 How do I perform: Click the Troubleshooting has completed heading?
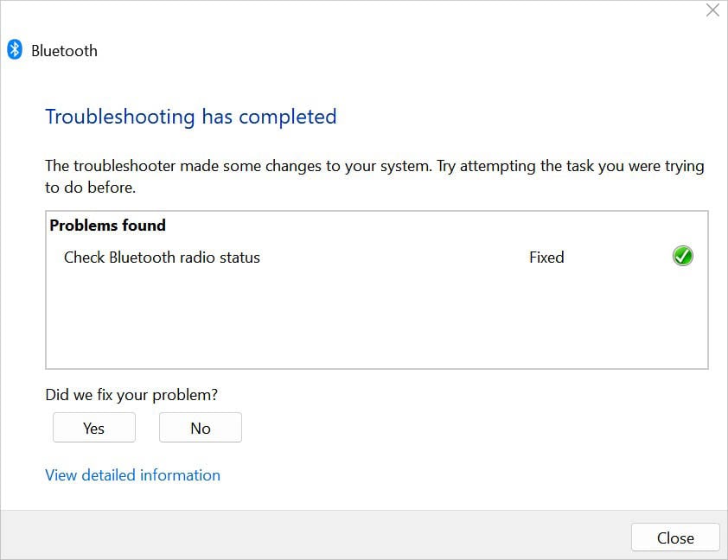point(191,117)
